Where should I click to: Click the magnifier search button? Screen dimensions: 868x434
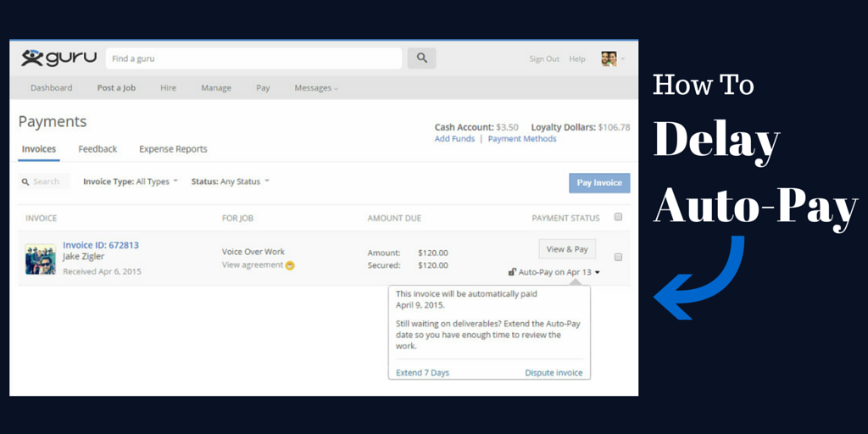click(x=422, y=58)
